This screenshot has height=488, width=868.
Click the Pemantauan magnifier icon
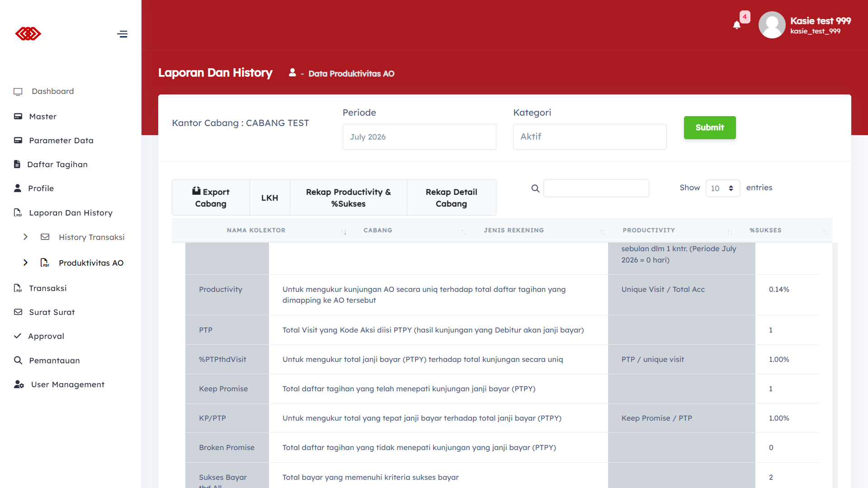[x=18, y=360]
